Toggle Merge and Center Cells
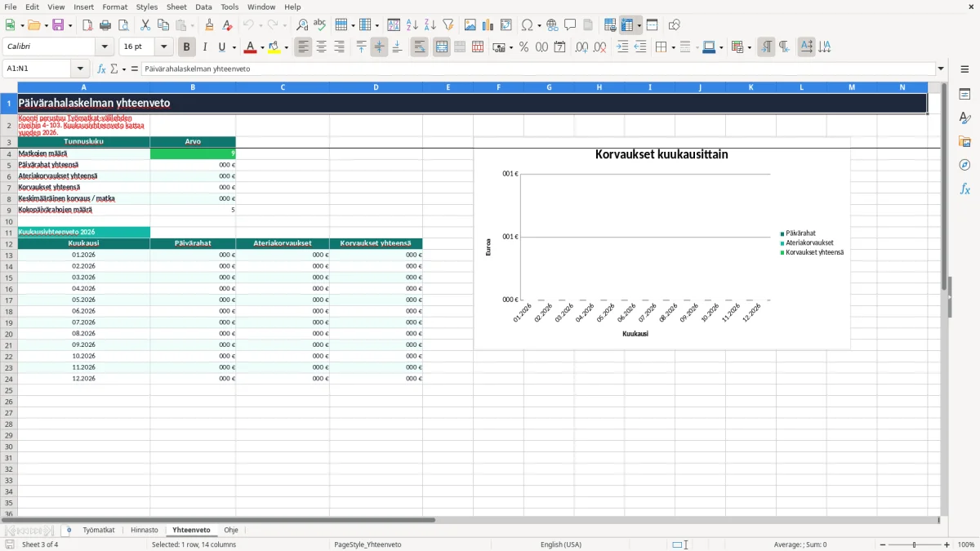Image resolution: width=980 pixels, height=551 pixels. (442, 47)
